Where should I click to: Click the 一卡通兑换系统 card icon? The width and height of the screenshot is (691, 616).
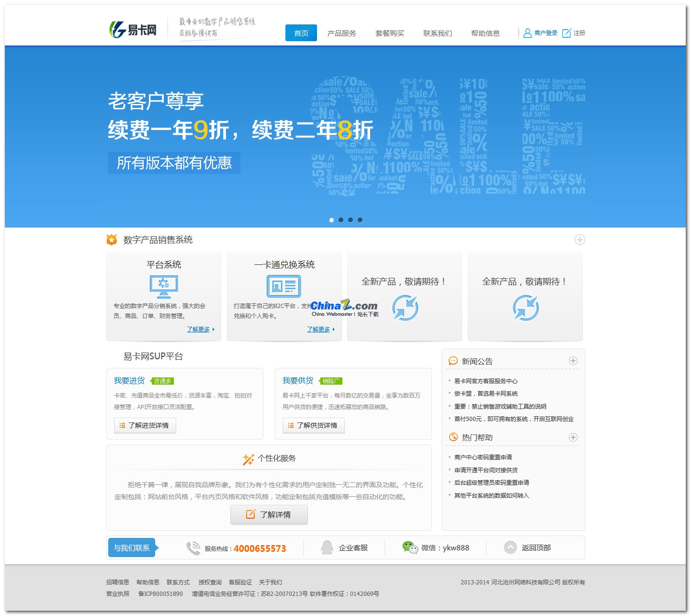[x=284, y=286]
